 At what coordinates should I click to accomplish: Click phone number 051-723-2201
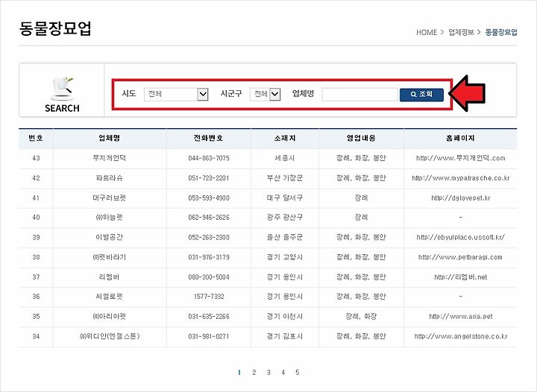(209, 178)
